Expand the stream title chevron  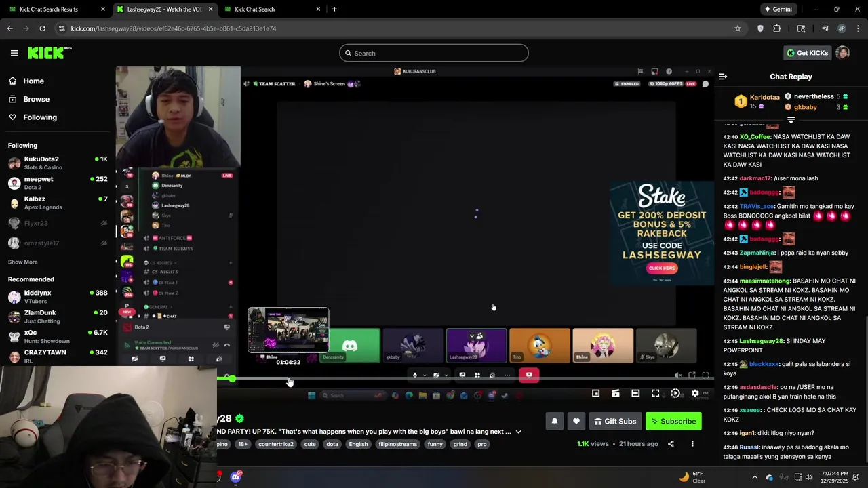(x=519, y=432)
